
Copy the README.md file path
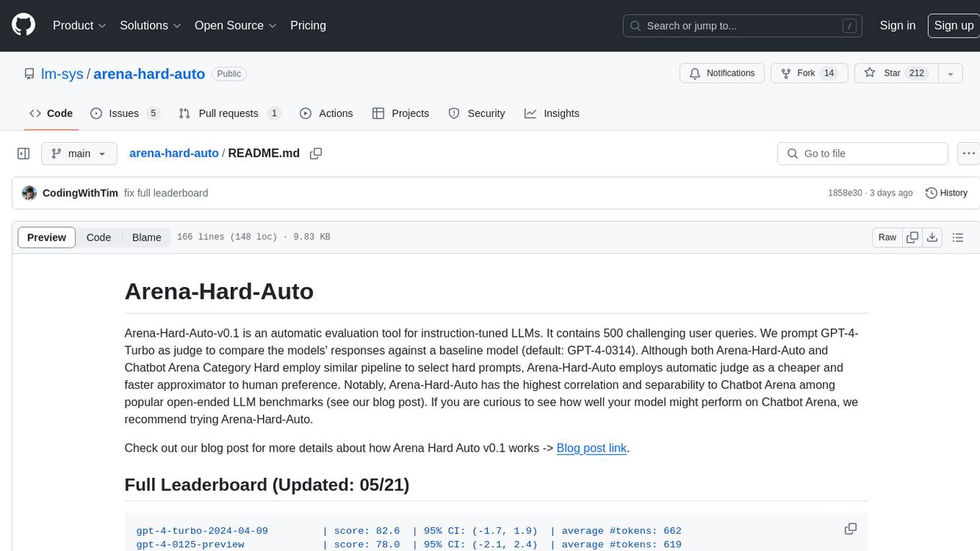pyautogui.click(x=316, y=154)
